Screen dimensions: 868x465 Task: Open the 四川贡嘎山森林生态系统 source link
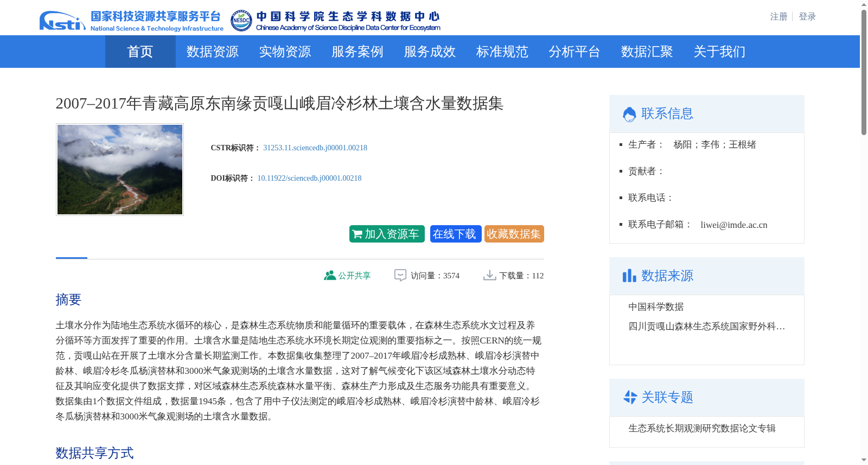(707, 327)
